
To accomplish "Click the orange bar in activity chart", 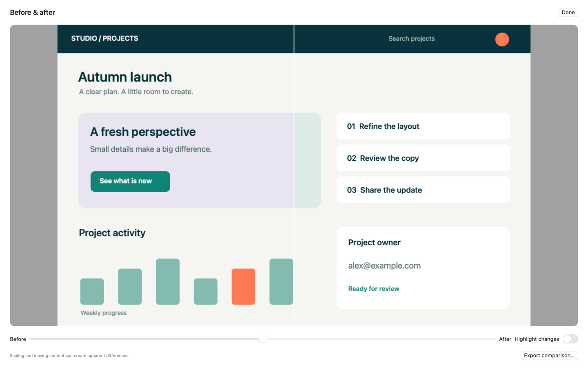I will point(243,287).
